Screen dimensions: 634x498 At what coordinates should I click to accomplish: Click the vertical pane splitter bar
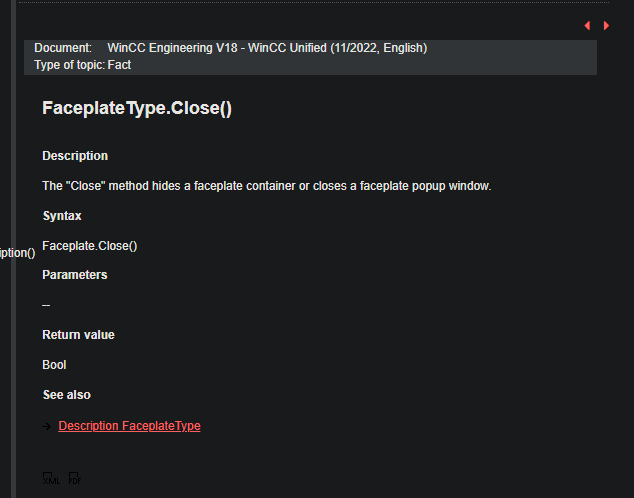tap(13, 249)
